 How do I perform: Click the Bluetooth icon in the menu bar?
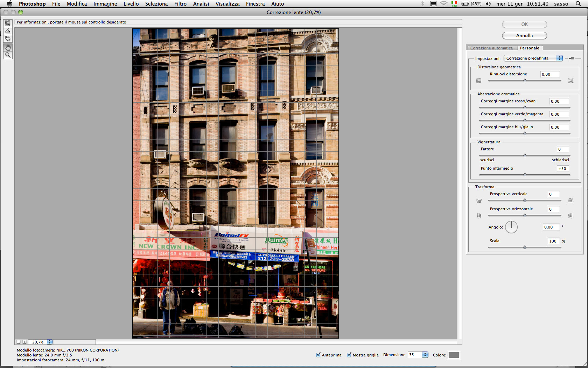(423, 4)
